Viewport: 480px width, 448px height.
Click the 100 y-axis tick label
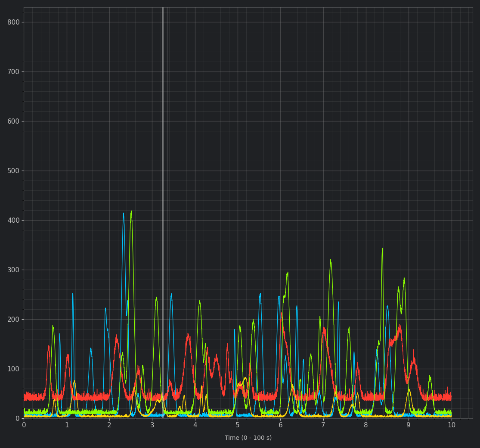click(14, 369)
